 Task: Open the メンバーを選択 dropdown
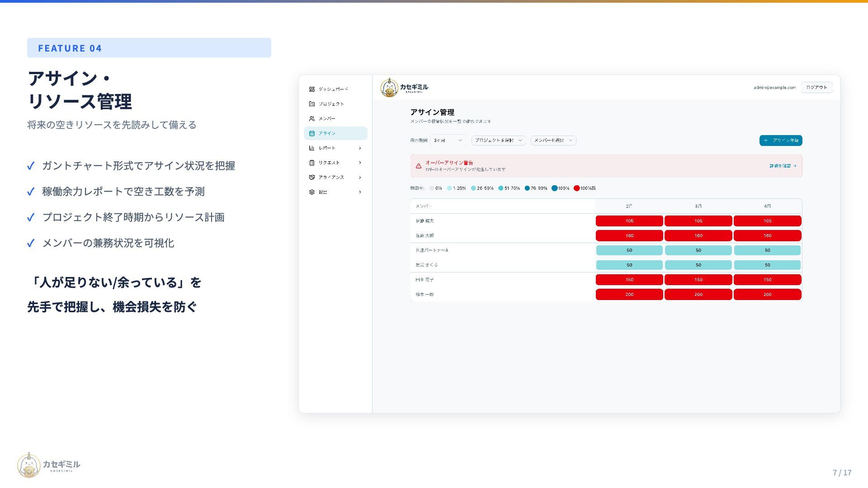click(x=553, y=141)
